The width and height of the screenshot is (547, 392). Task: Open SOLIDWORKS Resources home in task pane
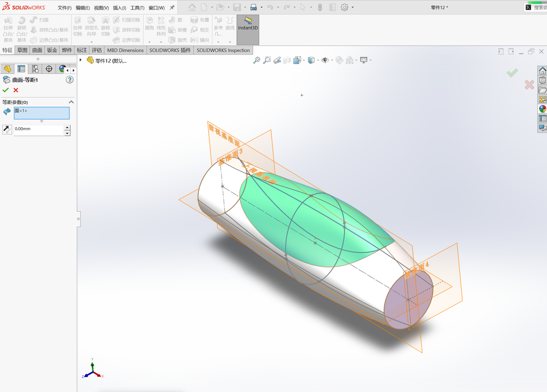pyautogui.click(x=543, y=71)
